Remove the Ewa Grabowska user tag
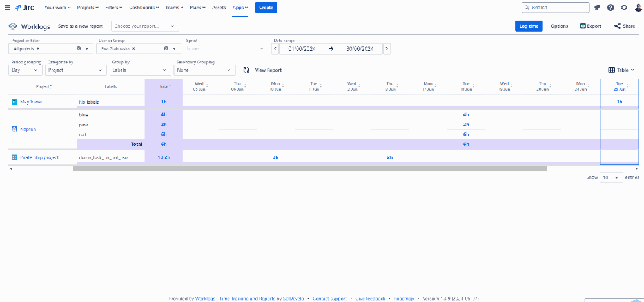Viewport: 644px width, 302px height. click(133, 48)
